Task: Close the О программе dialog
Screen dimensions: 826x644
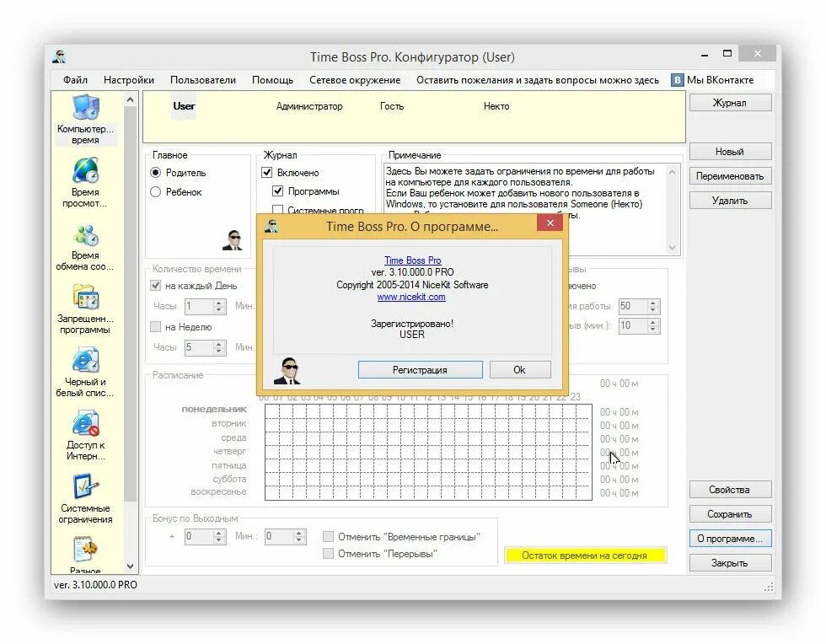Action: click(x=550, y=223)
